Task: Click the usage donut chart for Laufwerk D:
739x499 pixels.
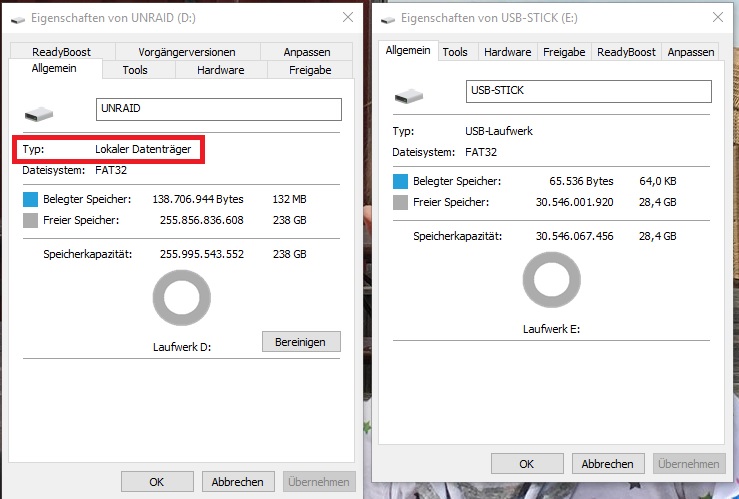Action: (x=182, y=298)
